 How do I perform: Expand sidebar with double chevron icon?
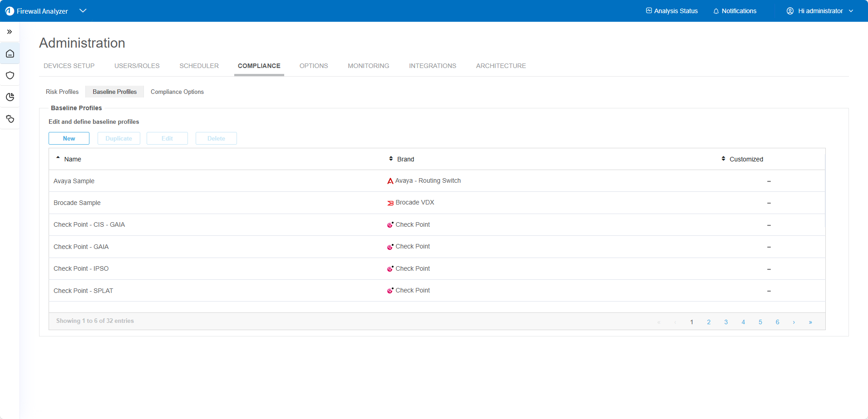coord(10,32)
